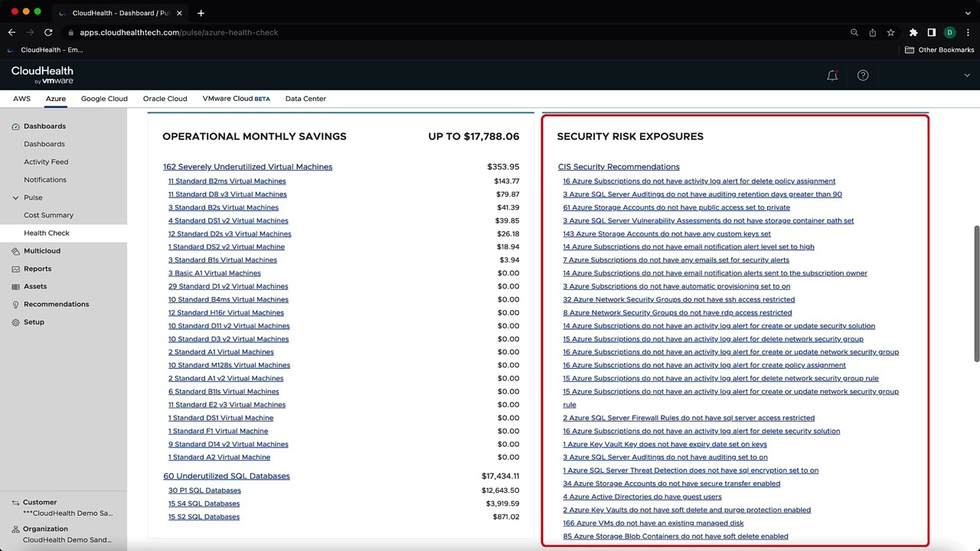Open 8 Network Security Groups rdp access link
Screen dimensions: 980x551
coord(677,312)
